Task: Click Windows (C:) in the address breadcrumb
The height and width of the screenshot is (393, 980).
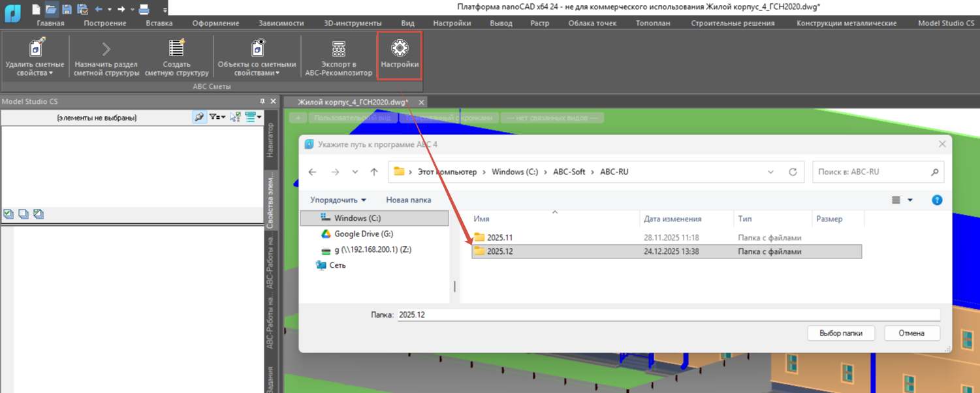Action: [515, 172]
